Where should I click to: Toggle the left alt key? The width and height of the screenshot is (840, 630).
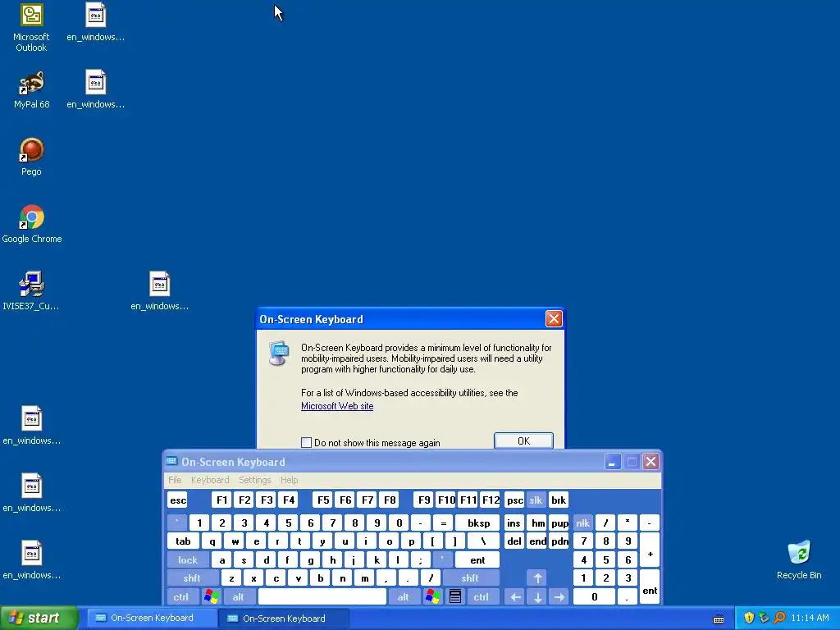point(239,596)
